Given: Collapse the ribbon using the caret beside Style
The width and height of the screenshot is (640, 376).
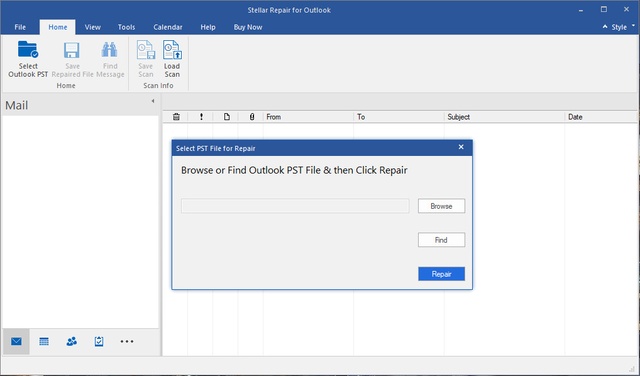Looking at the screenshot, I should click(x=605, y=27).
